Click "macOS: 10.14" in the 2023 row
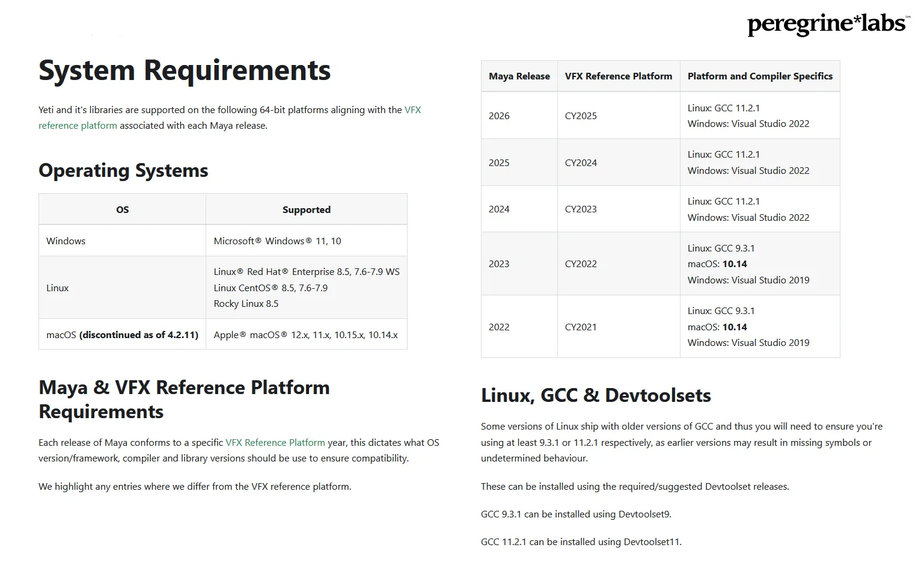The width and height of the screenshot is (924, 583). (717, 264)
